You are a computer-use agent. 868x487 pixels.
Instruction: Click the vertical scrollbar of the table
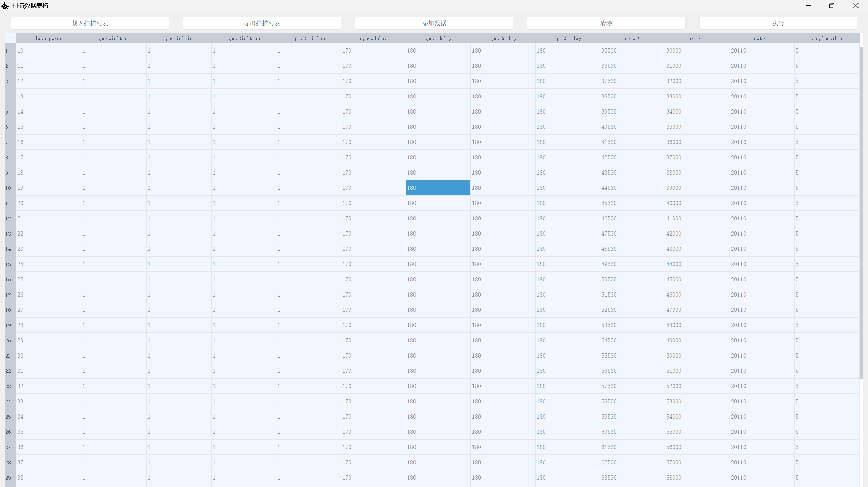(861, 213)
